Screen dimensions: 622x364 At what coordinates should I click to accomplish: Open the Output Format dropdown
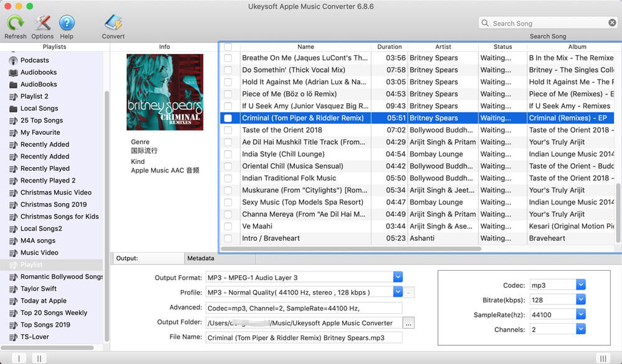point(397,277)
